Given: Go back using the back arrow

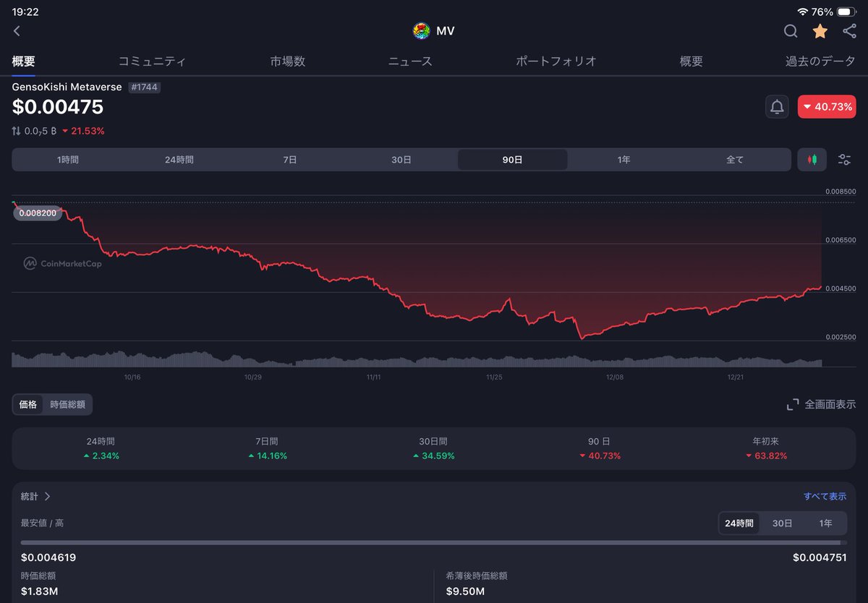Looking at the screenshot, I should [17, 31].
